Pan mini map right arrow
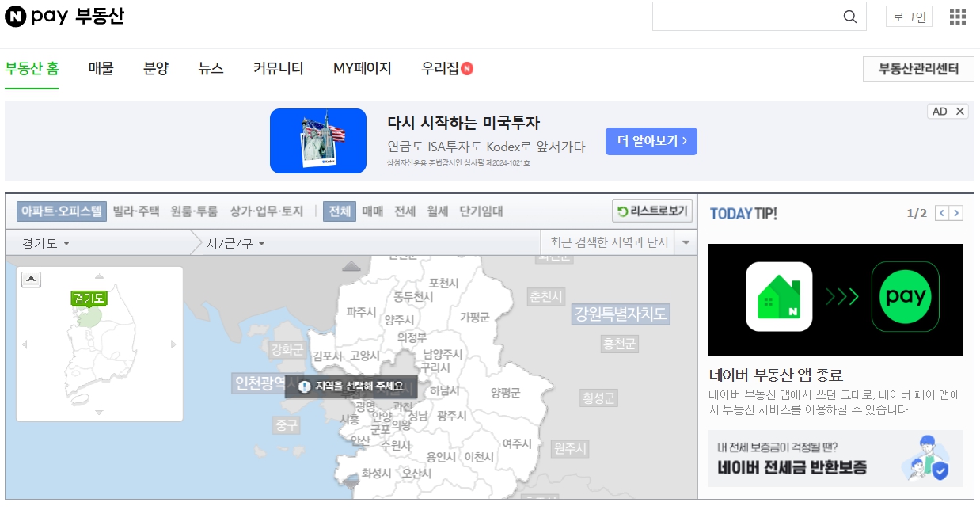 pos(173,344)
